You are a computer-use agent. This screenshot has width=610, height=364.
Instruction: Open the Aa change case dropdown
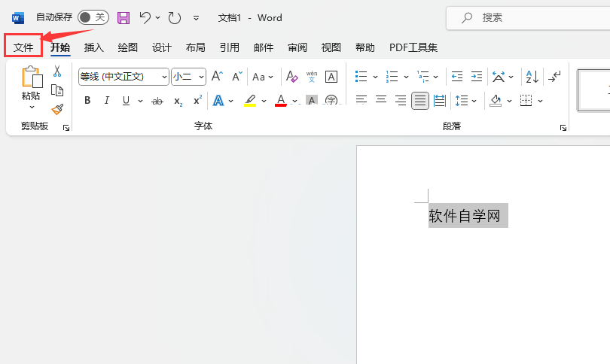[x=263, y=77]
